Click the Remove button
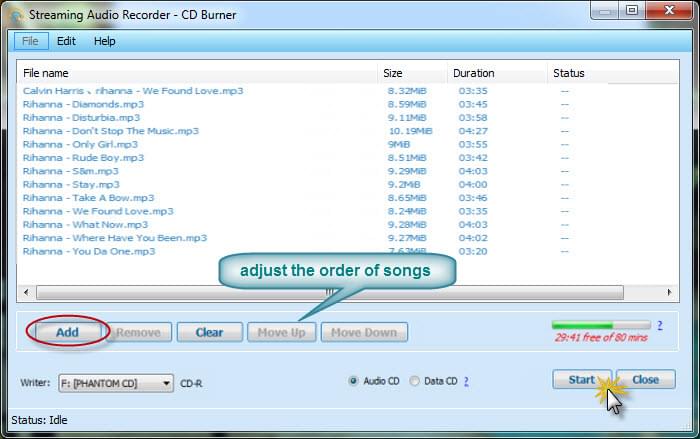This screenshot has width=700, height=439. pos(138,332)
